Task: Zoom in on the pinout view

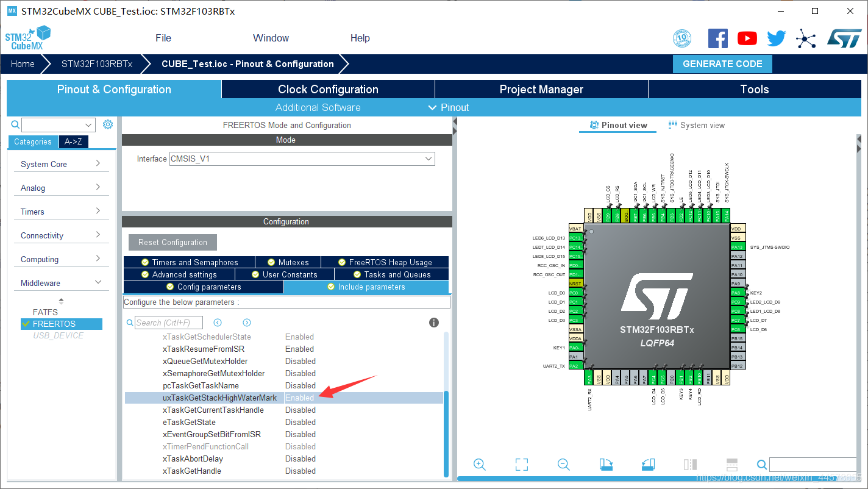Action: point(480,465)
